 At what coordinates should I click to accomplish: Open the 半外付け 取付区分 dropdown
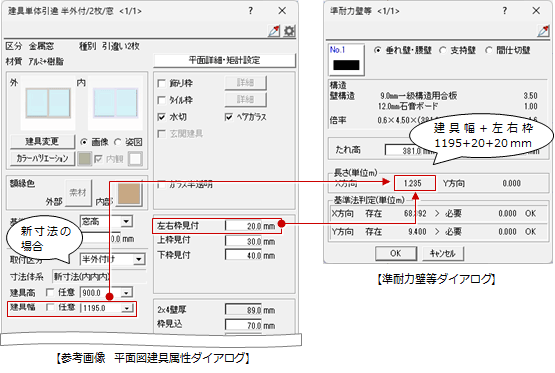coord(139,259)
